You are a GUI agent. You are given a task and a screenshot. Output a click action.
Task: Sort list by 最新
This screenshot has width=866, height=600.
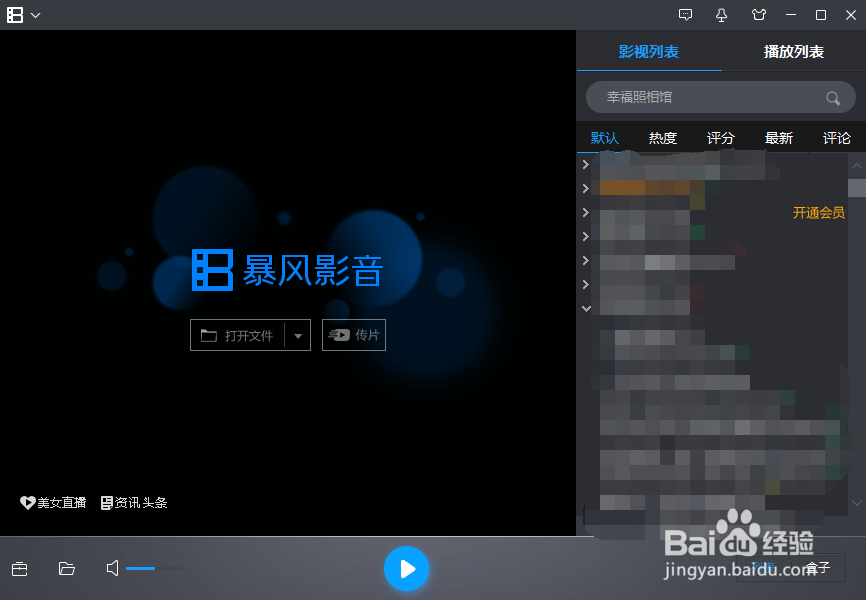pos(779,138)
